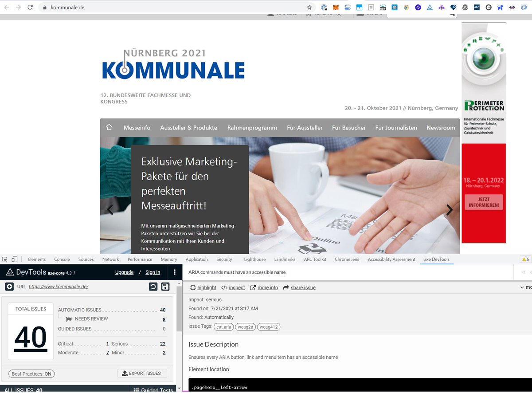Click the Upgrade link in axe DevTools
Image resolution: width=532 pixels, height=393 pixels.
[124, 272]
